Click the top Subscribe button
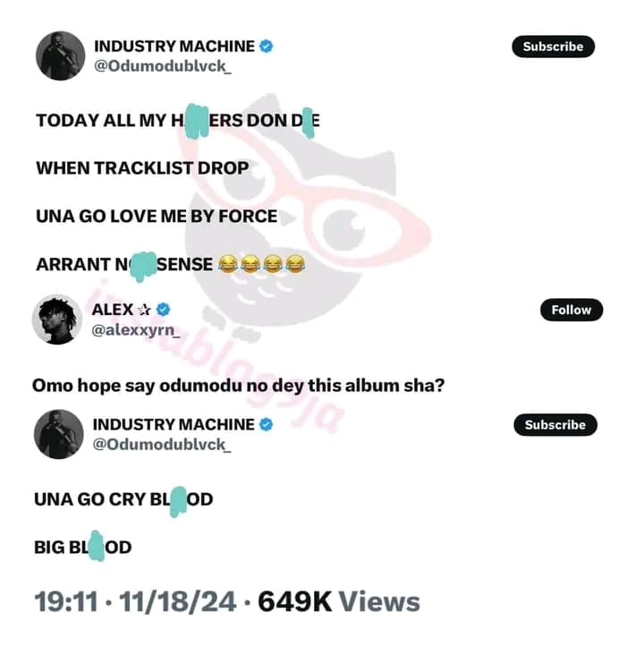Screen dimensions: 644x647 pyautogui.click(x=554, y=47)
